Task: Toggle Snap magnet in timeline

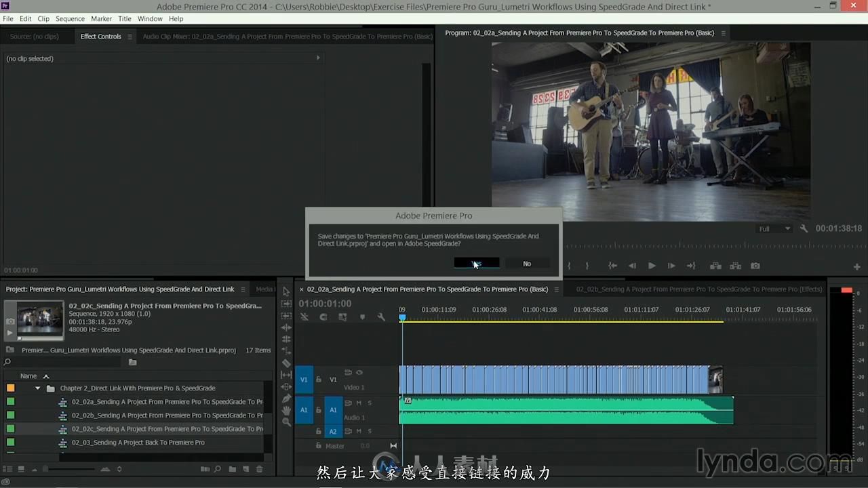Action: pos(323,317)
